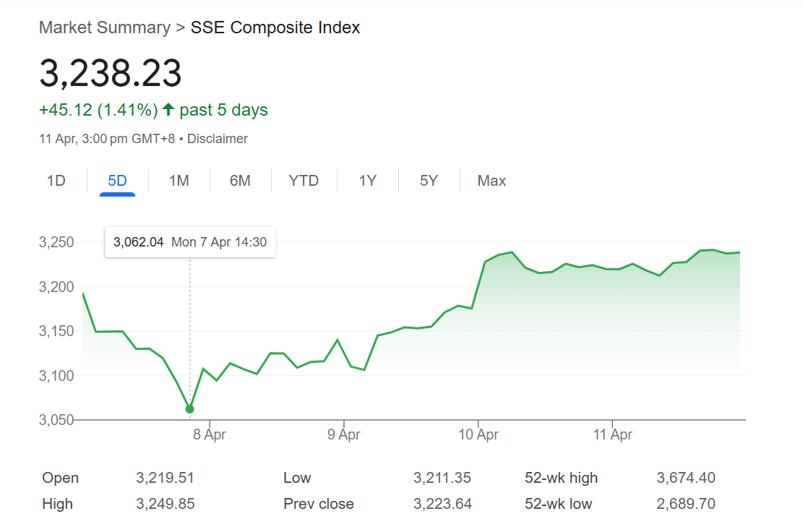Click the Prev close value 3,223.64
The image size is (803, 532).
click(442, 504)
